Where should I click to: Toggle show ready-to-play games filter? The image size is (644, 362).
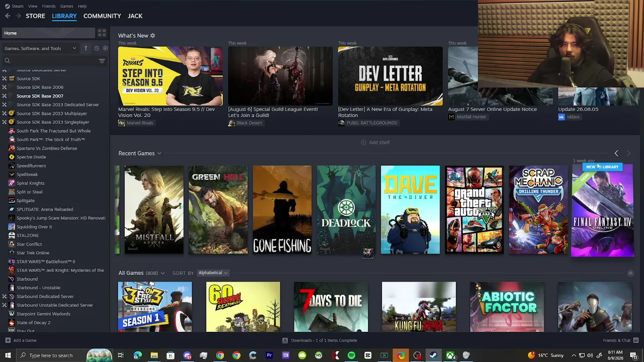pyautogui.click(x=105, y=48)
